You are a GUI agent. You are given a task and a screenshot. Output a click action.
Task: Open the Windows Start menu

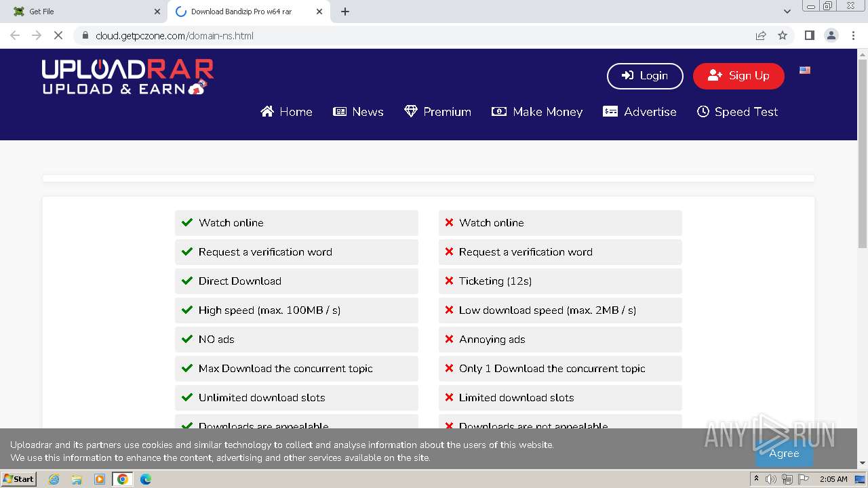[18, 479]
